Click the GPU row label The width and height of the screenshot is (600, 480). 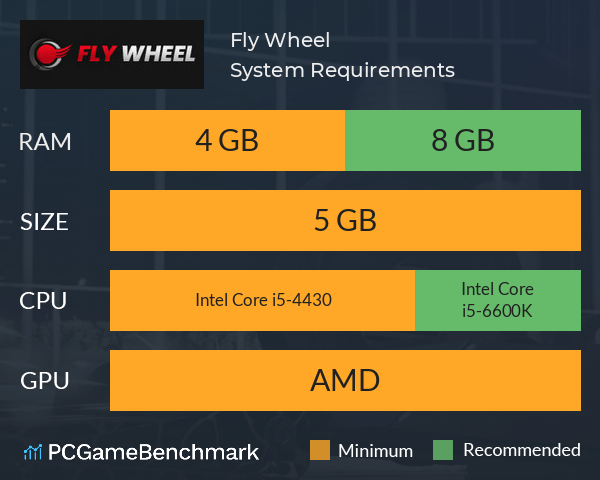coord(45,381)
